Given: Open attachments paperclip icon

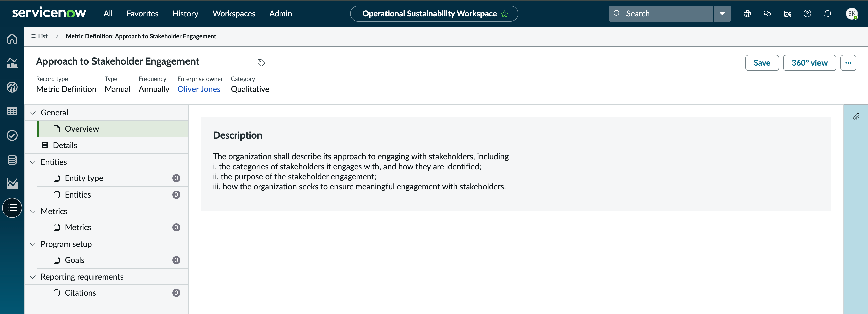Looking at the screenshot, I should click(x=856, y=117).
